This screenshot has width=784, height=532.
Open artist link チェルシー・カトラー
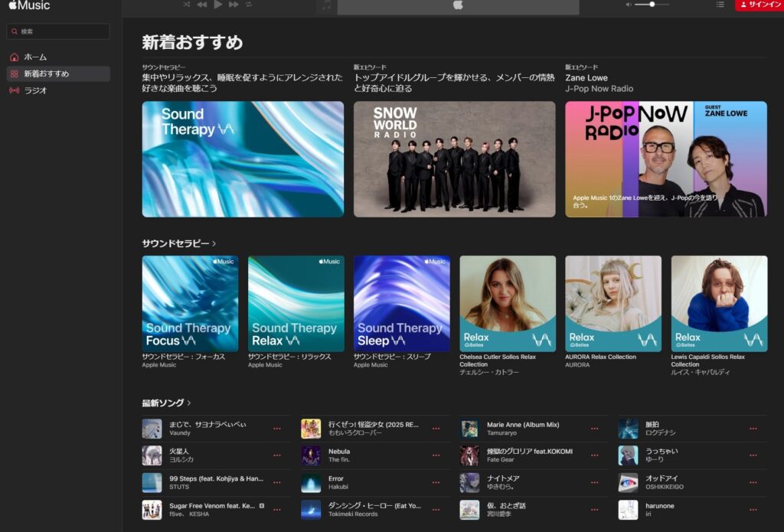(489, 372)
